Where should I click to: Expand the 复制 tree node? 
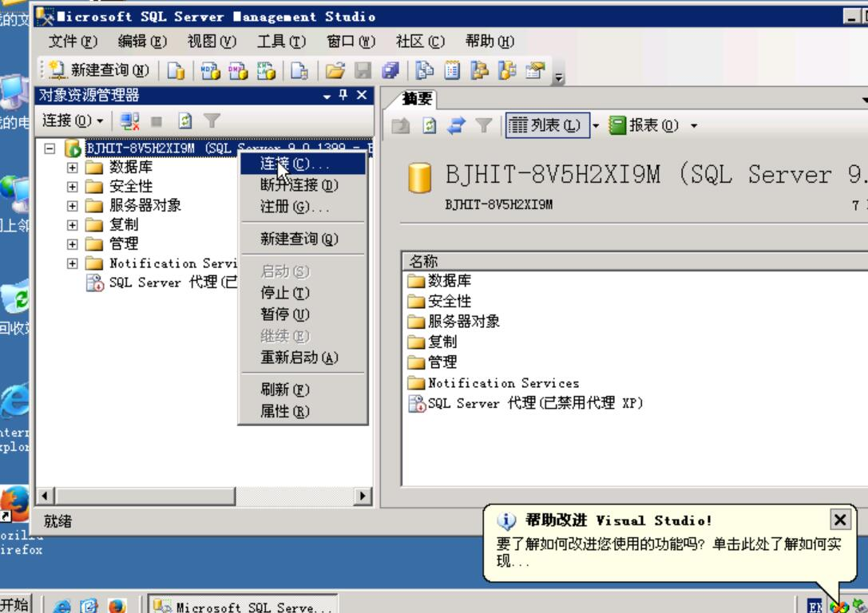72,224
